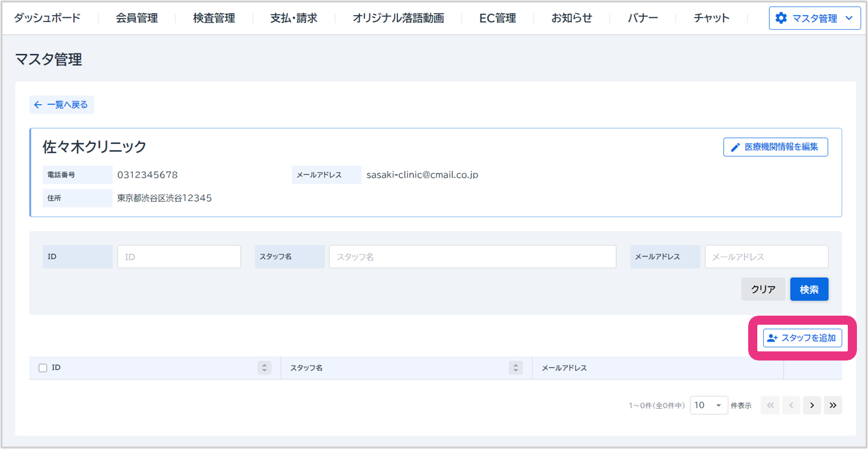The height and width of the screenshot is (449, 868).
Task: Go to the previous page arrow
Action: click(791, 405)
